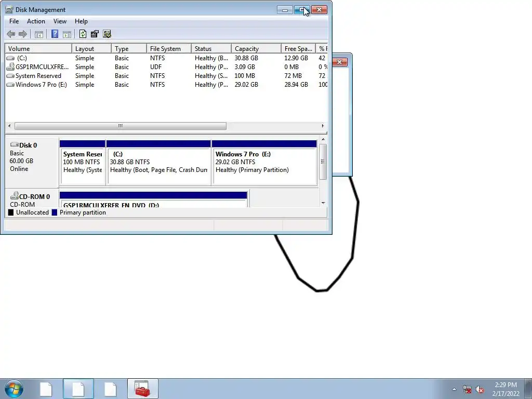Click the Forward arrow in the toolbar
Screen dimensions: 532x399
23,34
